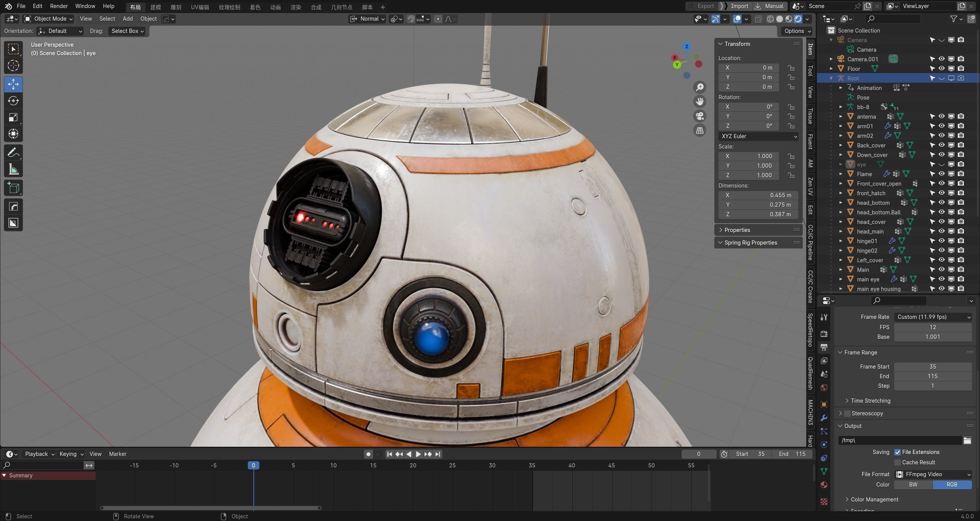Open the File menu

coord(21,6)
